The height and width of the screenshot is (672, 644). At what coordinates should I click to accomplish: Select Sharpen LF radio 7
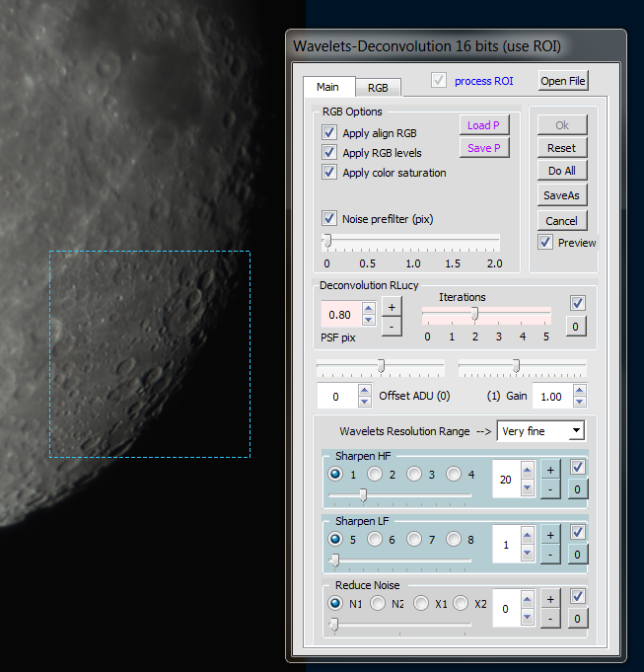(x=414, y=539)
